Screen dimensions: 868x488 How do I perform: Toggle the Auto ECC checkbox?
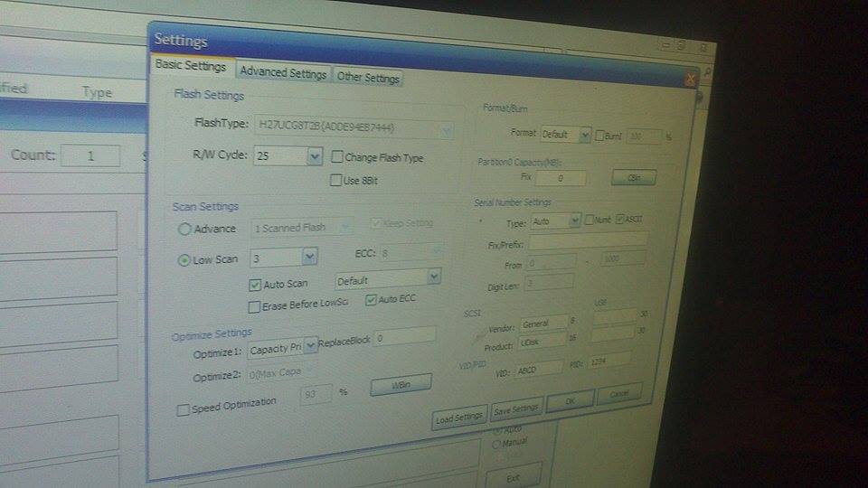tap(371, 300)
